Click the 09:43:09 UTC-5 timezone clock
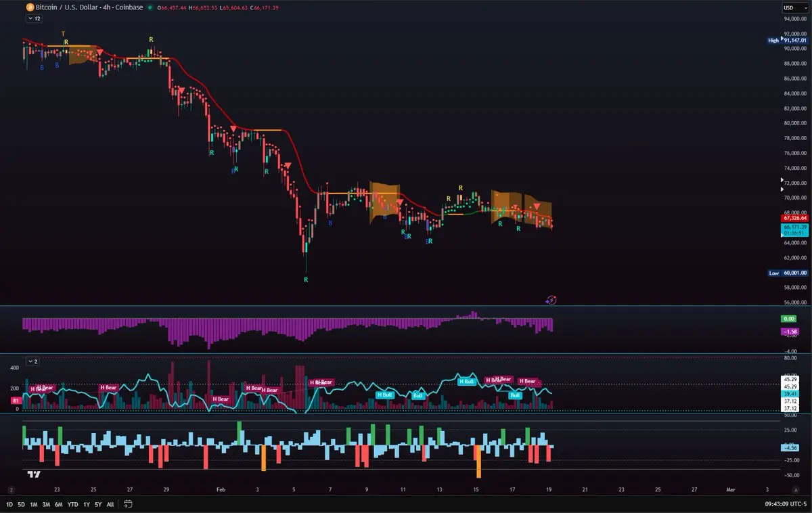The width and height of the screenshot is (812, 513). click(x=786, y=504)
